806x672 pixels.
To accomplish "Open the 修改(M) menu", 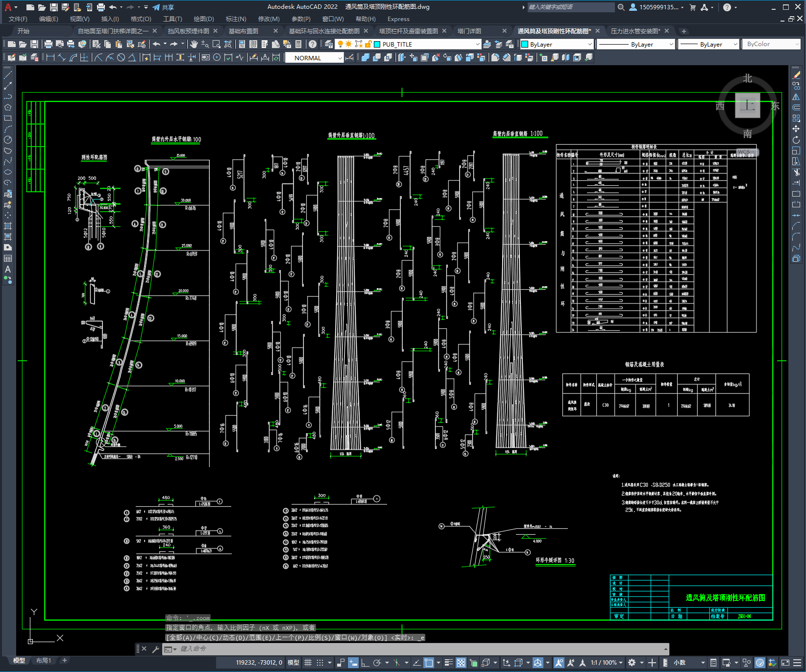I will coord(269,19).
